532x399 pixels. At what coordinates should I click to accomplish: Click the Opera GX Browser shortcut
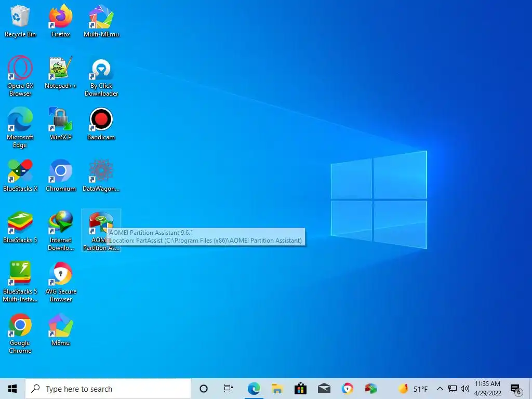[20, 76]
